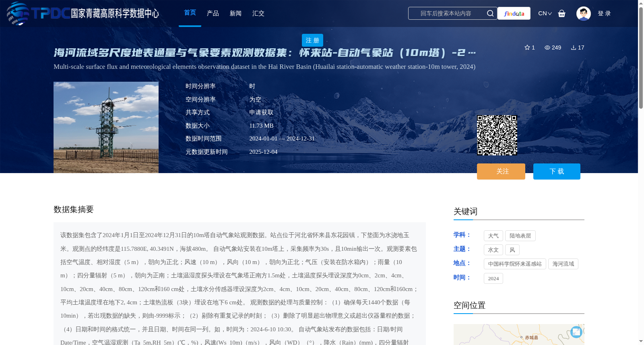
Task: Expand the map fullscreen icon
Action: click(x=576, y=332)
